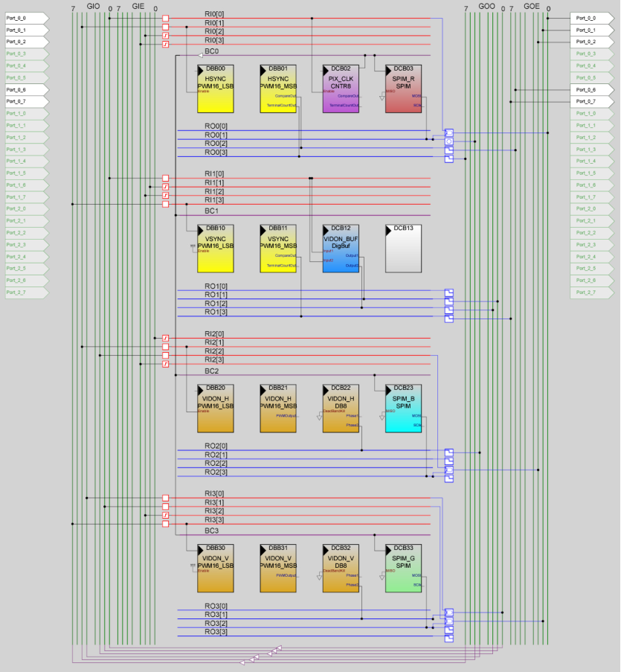Select the DCB32 VIDON_V DB8 block
This screenshot has height=672, width=621.
[x=341, y=569]
